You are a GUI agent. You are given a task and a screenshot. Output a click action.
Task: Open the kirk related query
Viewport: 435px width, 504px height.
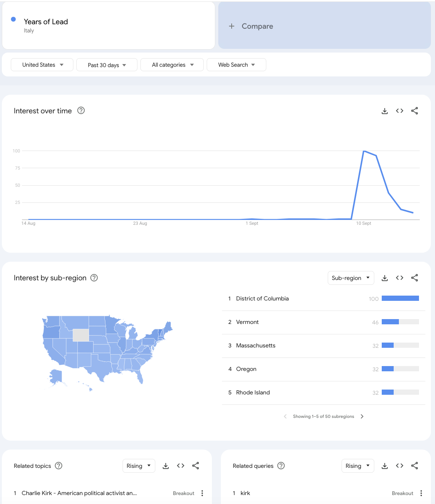tap(245, 493)
